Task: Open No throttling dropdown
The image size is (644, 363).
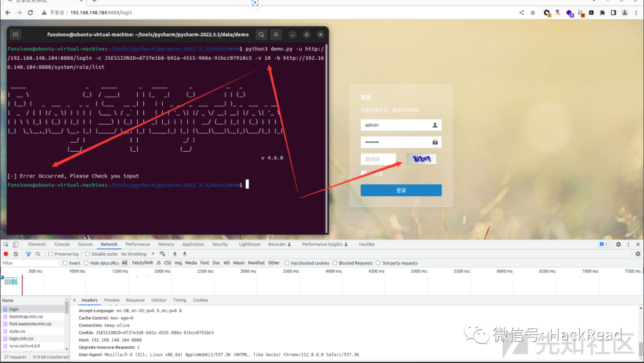Action: (x=138, y=254)
